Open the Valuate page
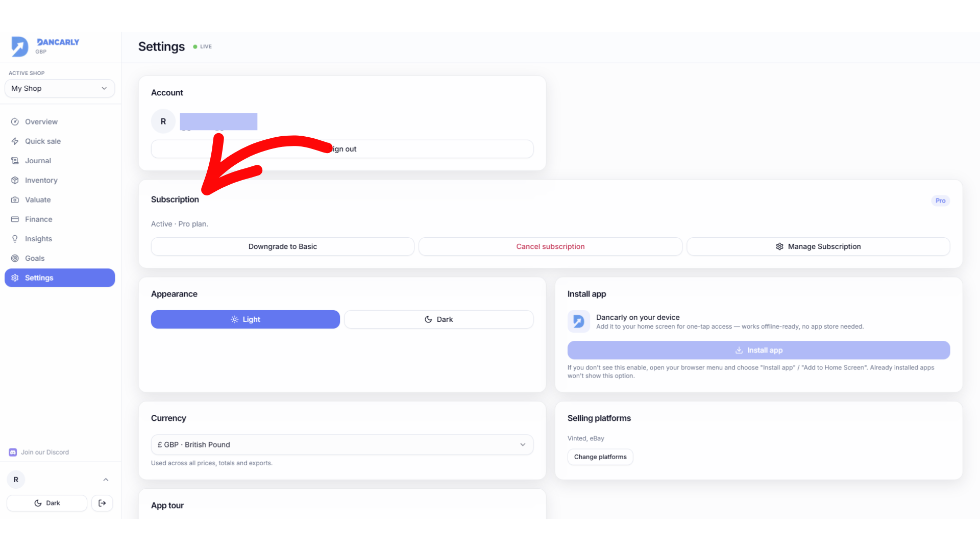 pos(60,200)
